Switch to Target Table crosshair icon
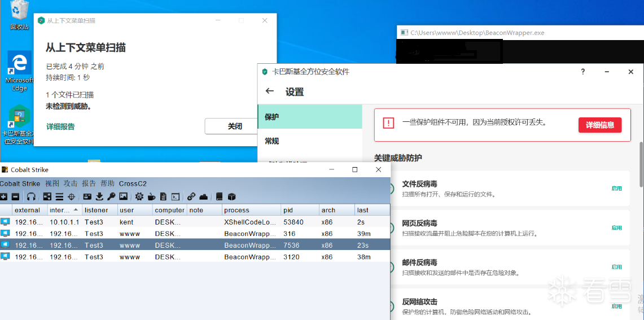644x320 pixels. pyautogui.click(x=71, y=196)
